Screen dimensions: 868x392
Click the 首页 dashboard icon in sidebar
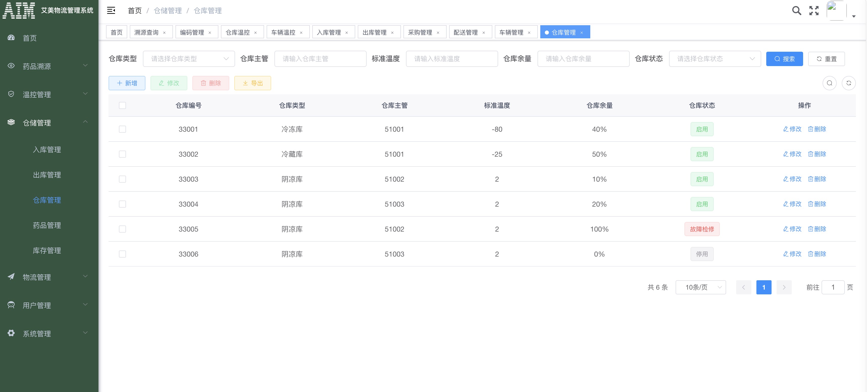click(x=11, y=38)
